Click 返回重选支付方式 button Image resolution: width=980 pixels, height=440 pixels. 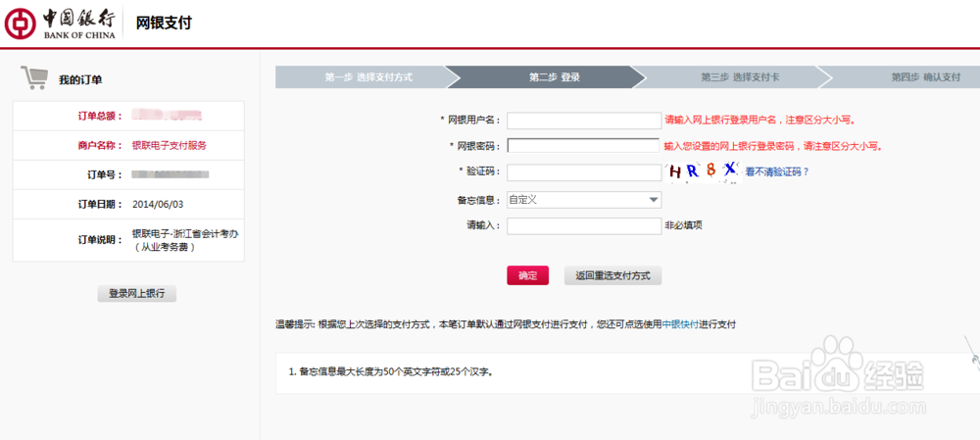click(612, 275)
